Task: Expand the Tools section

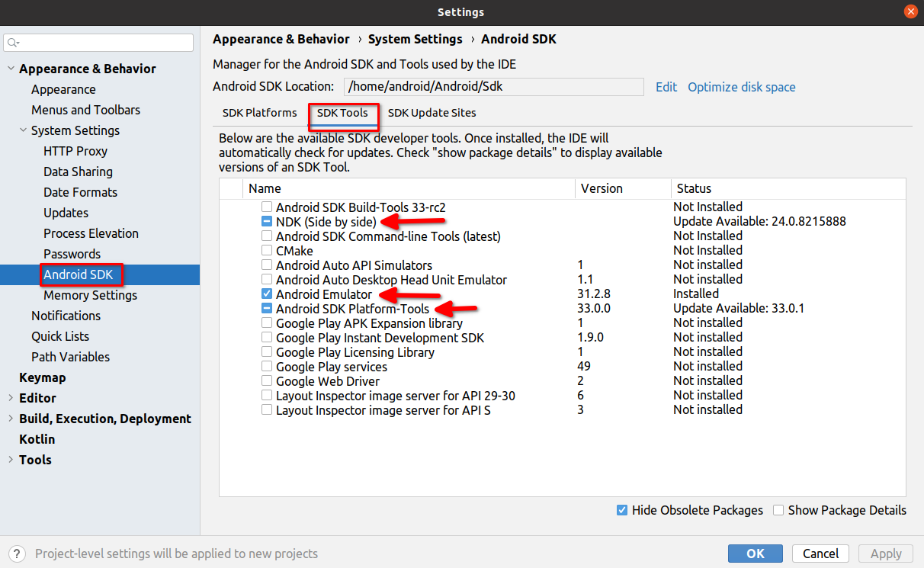Action: [11, 460]
